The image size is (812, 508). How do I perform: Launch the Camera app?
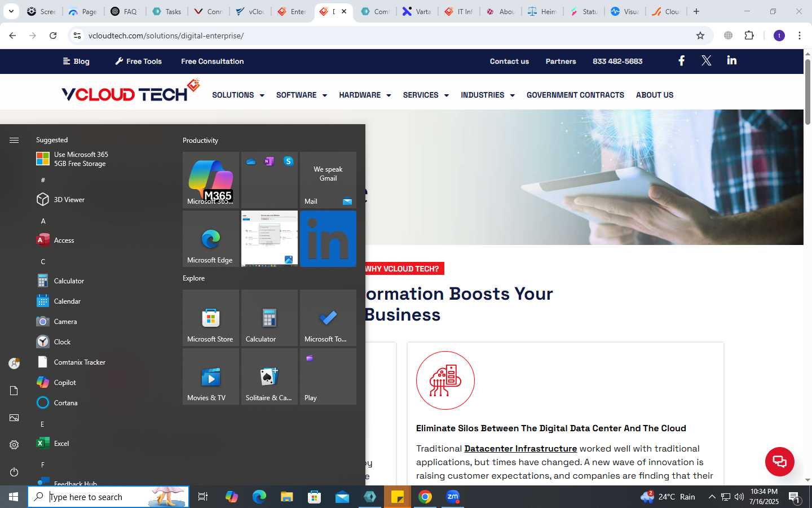tap(56, 321)
